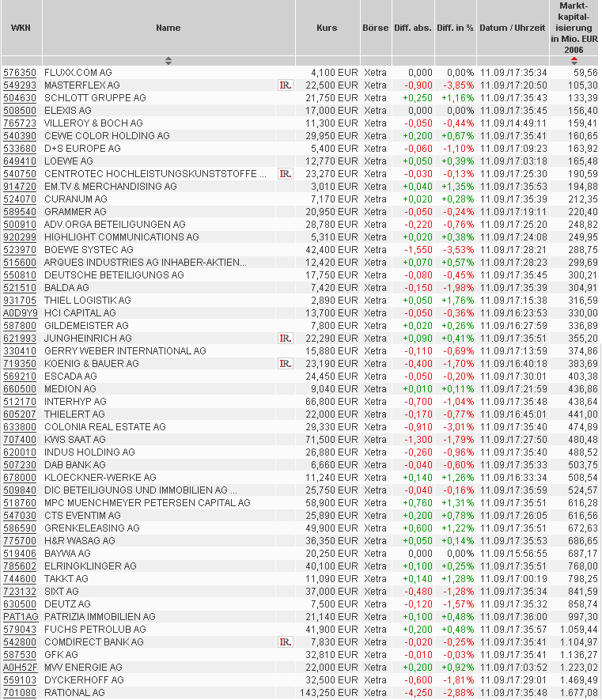Click WKN link 630500 for Deutz AG
This screenshot has height=700, width=602.
pyautogui.click(x=20, y=604)
